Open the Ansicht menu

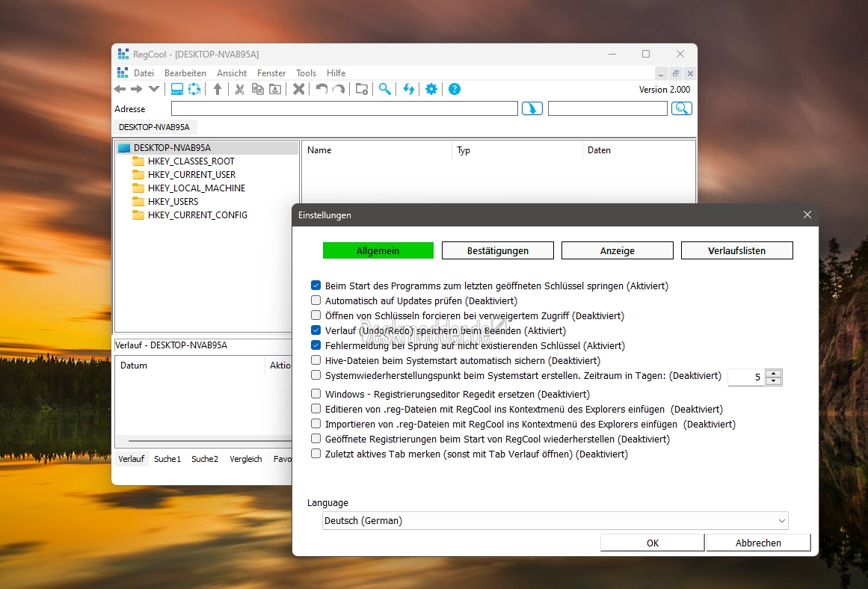coord(232,73)
